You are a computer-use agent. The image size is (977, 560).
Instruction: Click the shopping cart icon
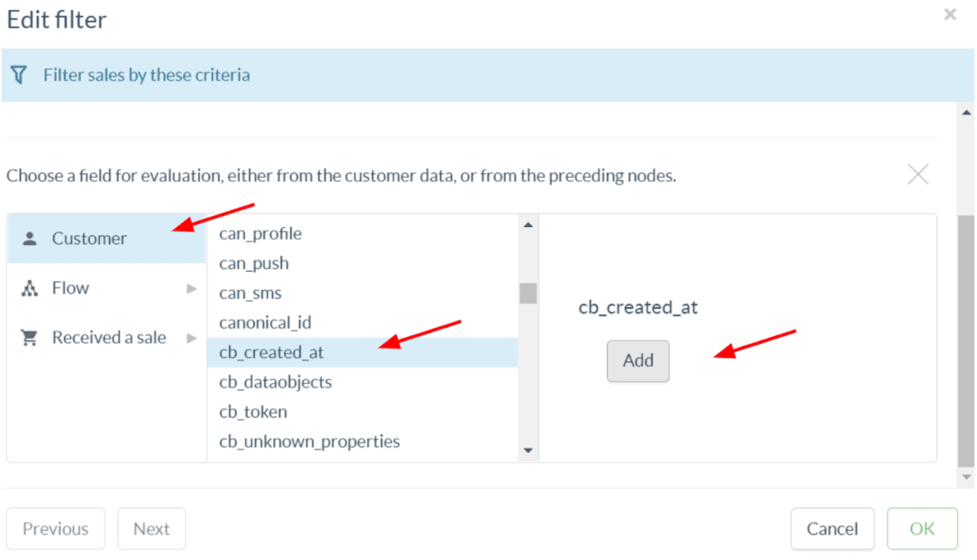[x=30, y=338]
